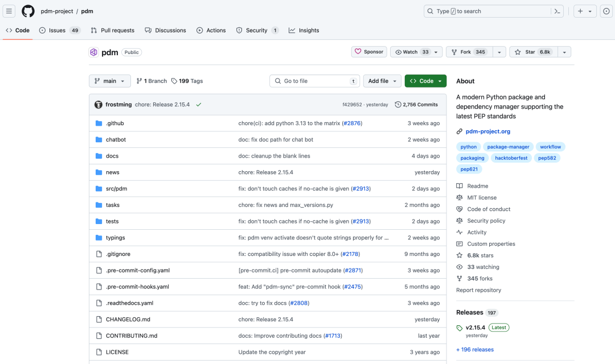Click frostming's avatar in the commit bar

[x=99, y=105]
